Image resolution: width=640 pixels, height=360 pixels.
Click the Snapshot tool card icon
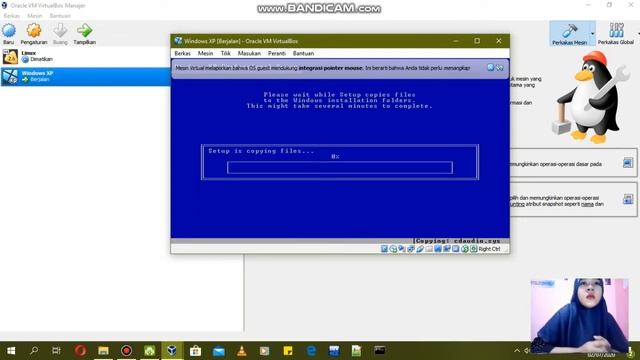(628, 200)
